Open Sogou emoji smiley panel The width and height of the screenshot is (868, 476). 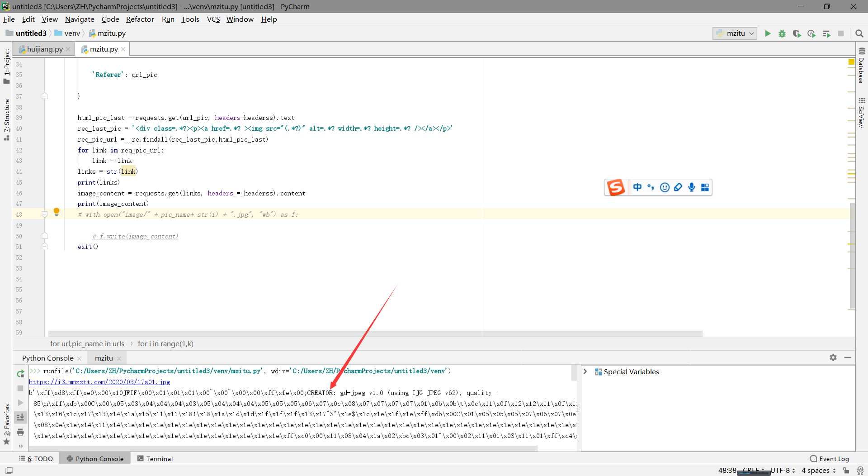[x=665, y=187]
